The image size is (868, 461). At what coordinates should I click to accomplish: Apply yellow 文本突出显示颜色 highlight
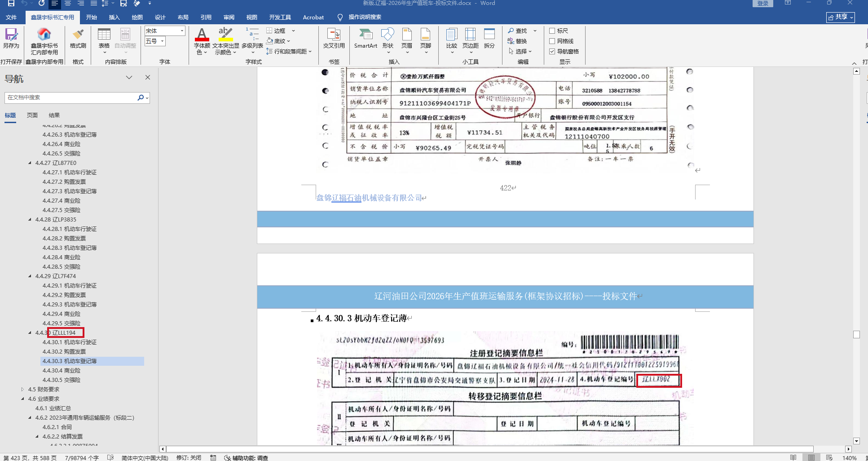[226, 35]
